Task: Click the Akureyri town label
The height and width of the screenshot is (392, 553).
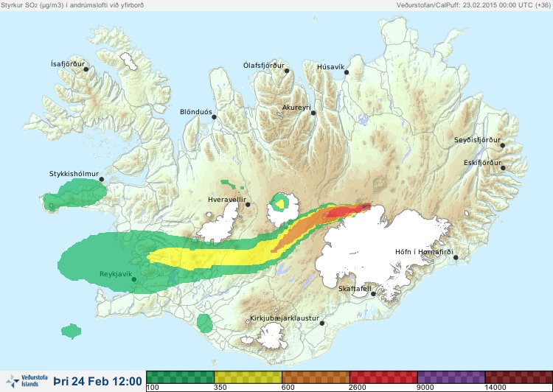Action: click(296, 108)
